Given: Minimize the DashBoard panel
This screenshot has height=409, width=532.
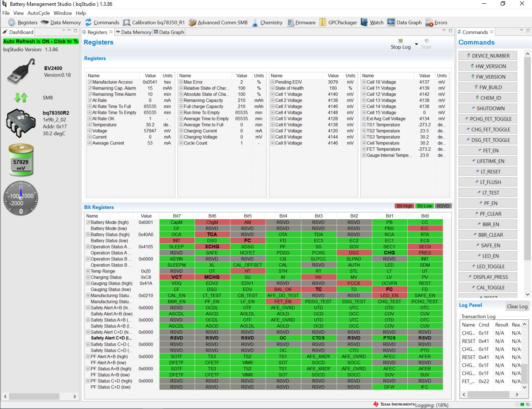Looking at the screenshot, I should pos(69,31).
